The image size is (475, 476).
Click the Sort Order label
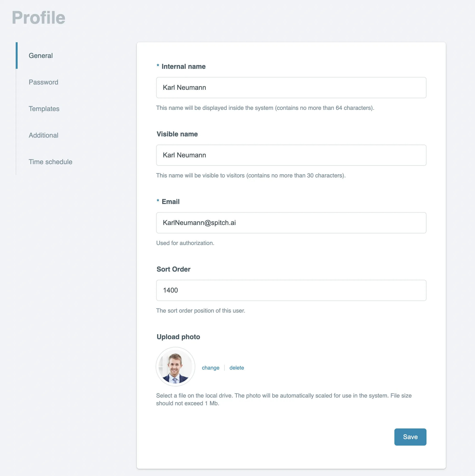tap(174, 269)
